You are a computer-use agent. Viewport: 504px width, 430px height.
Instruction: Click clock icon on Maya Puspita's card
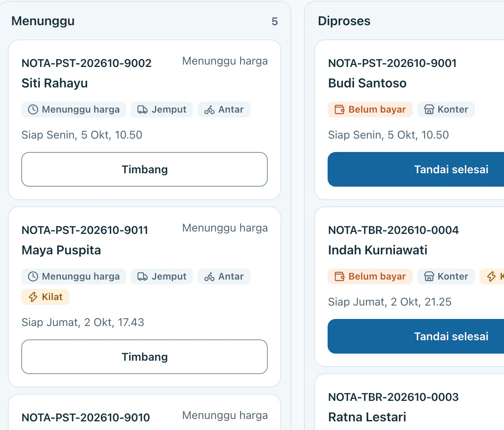click(x=33, y=276)
